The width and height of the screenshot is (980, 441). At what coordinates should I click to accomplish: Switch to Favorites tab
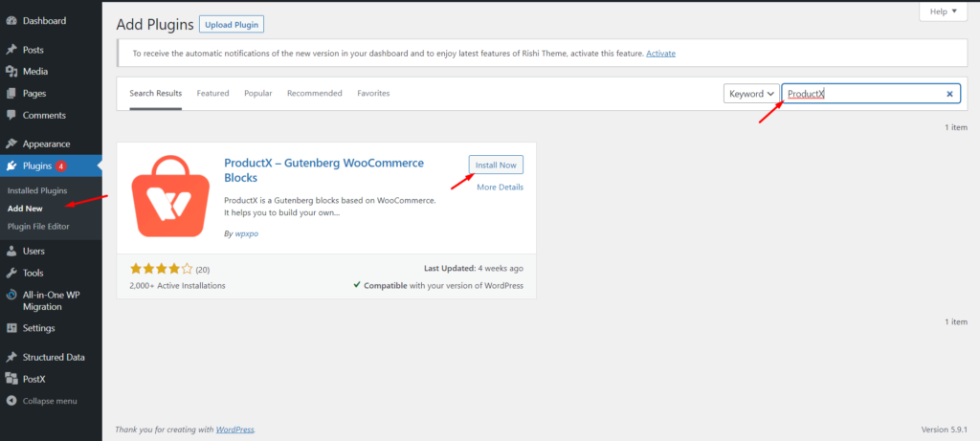[x=373, y=93]
